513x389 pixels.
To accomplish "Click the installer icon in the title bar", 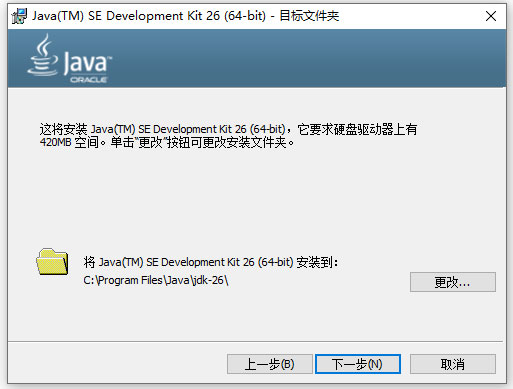I will pos(19,16).
